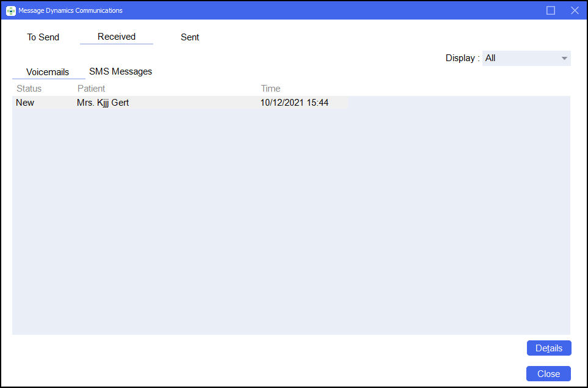The image size is (588, 388).
Task: Click the 10/12/2021 15:44 time entry
Action: pyautogui.click(x=294, y=103)
